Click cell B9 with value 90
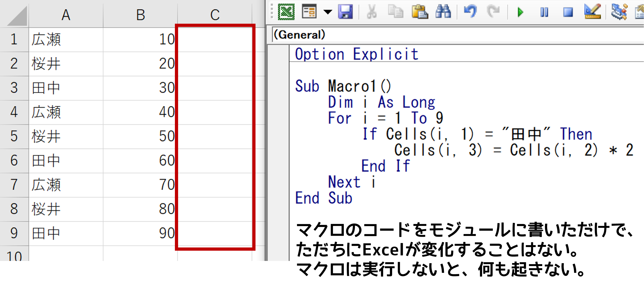Viewport: 644px width, 281px height. pos(140,233)
